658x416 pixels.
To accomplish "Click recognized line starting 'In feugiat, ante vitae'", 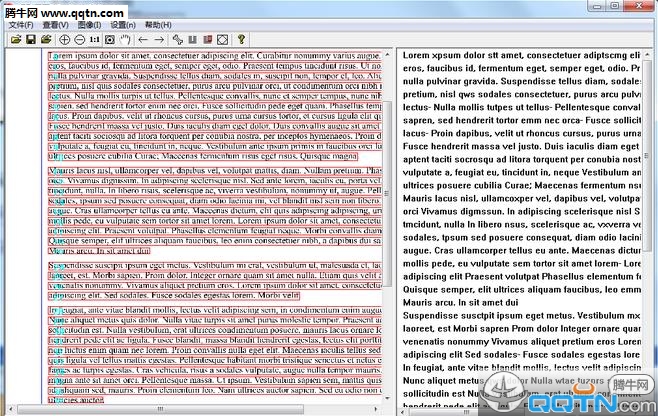I will 521,368.
